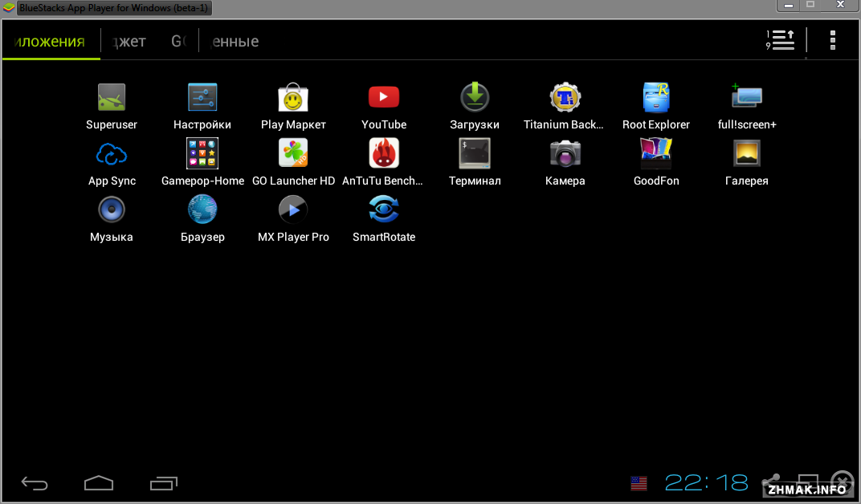The width and height of the screenshot is (861, 504).
Task: Launch SmartRotate app
Action: tap(384, 209)
